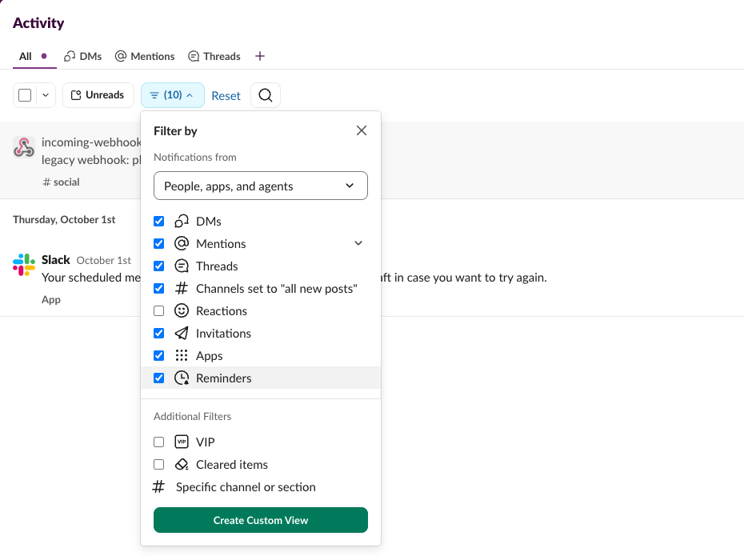Click the October 1st timestamp
Screen dimensions: 744x560
pos(103,261)
